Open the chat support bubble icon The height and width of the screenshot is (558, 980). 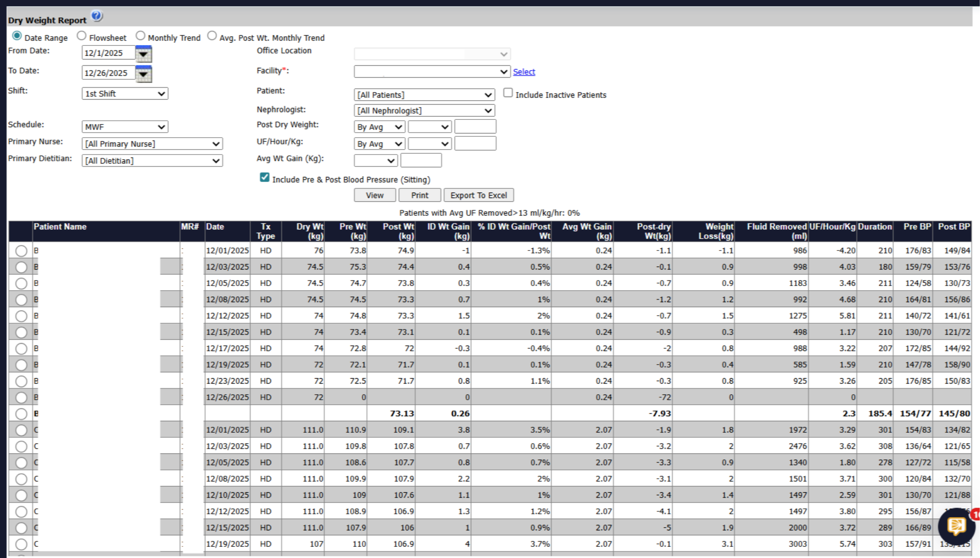pyautogui.click(x=956, y=526)
